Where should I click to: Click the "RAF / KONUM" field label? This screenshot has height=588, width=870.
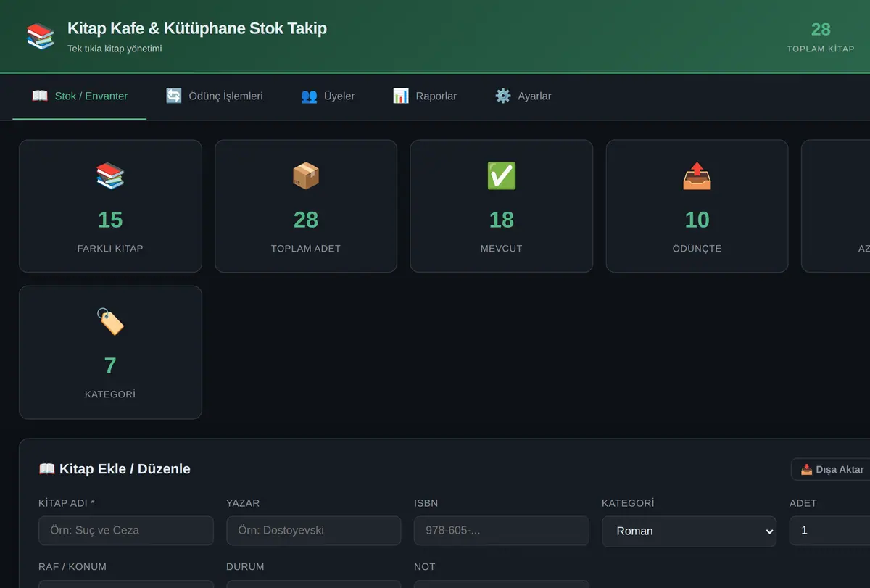click(72, 566)
